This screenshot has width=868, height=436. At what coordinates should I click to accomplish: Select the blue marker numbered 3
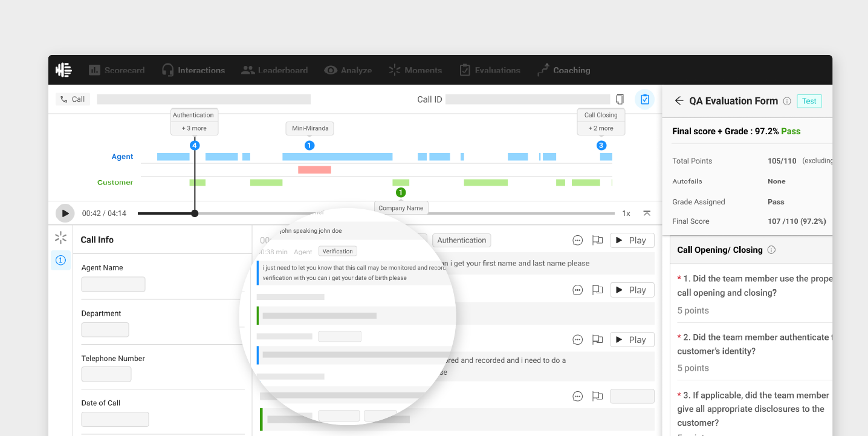click(601, 146)
